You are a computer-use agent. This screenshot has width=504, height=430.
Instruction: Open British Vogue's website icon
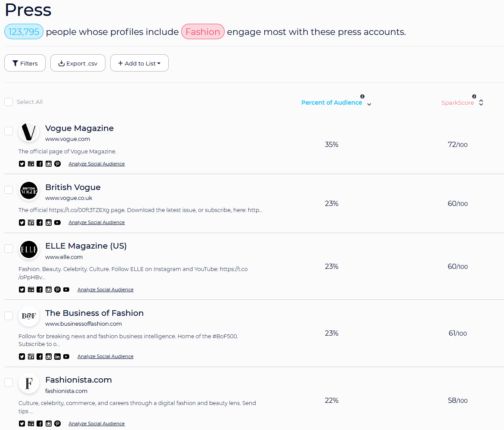31,222
